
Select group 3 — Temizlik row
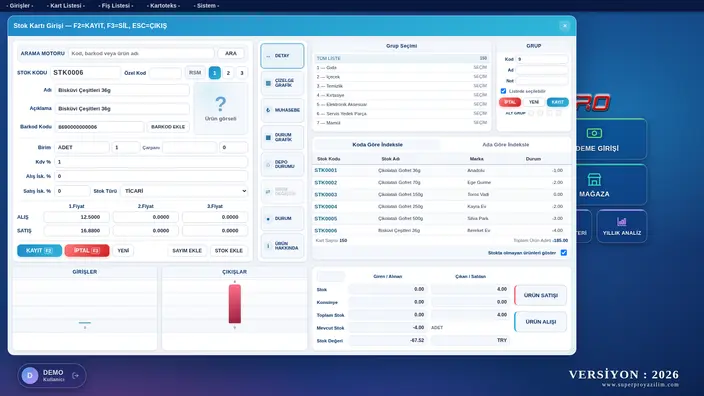click(401, 86)
